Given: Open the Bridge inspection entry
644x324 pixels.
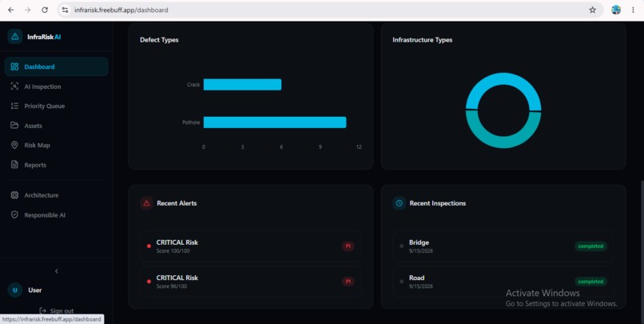Looking at the screenshot, I should (503, 246).
